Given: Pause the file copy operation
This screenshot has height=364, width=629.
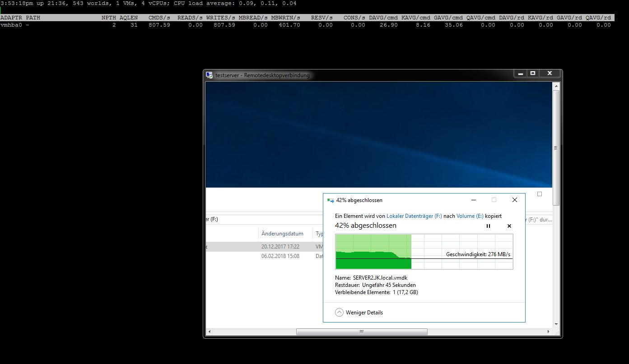Looking at the screenshot, I should pos(488,226).
